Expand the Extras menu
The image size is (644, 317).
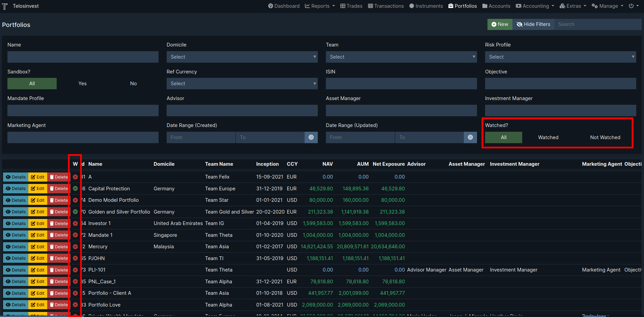point(573,6)
